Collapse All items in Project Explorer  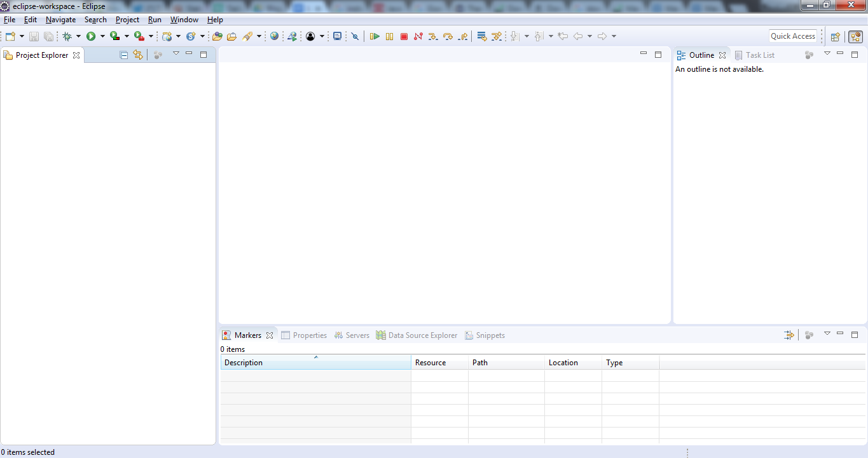[x=123, y=55]
